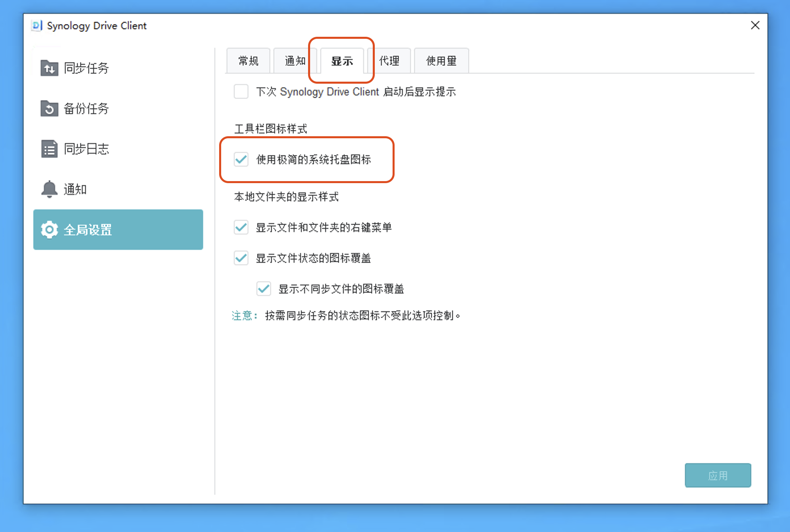The image size is (790, 532).
Task: Click the 应用 button
Action: (x=718, y=475)
